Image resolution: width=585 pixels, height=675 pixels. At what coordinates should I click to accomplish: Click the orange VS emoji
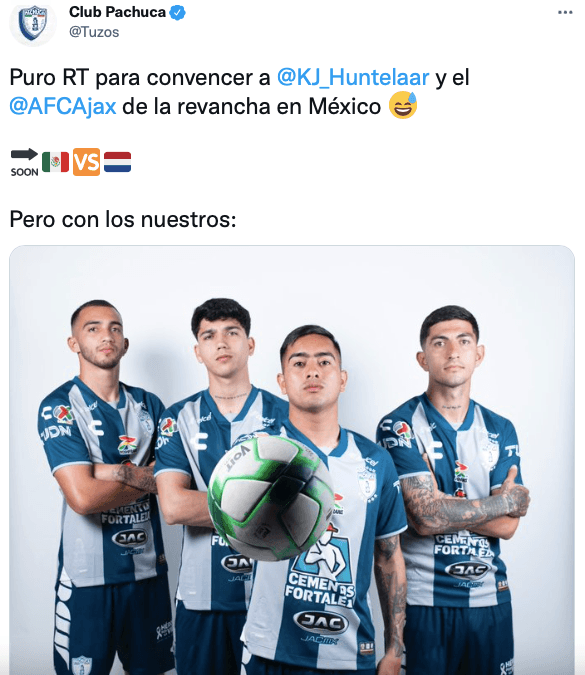pyautogui.click(x=87, y=162)
